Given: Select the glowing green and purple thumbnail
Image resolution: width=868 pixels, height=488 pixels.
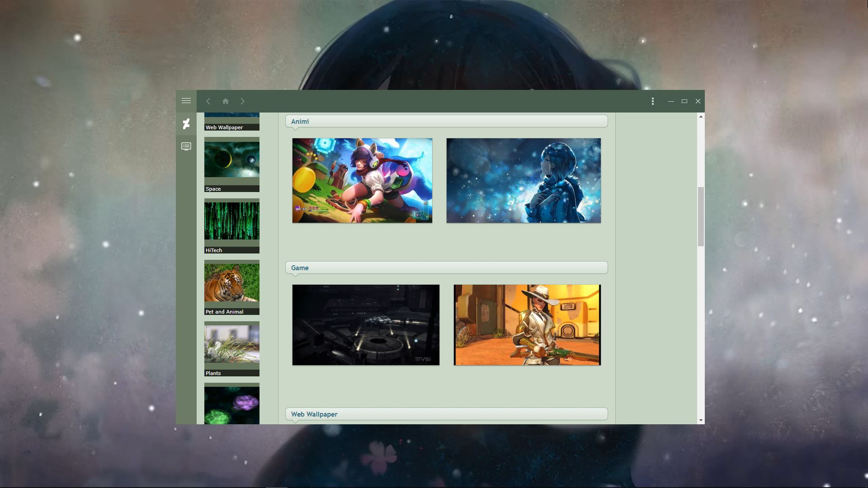Looking at the screenshot, I should [232, 405].
